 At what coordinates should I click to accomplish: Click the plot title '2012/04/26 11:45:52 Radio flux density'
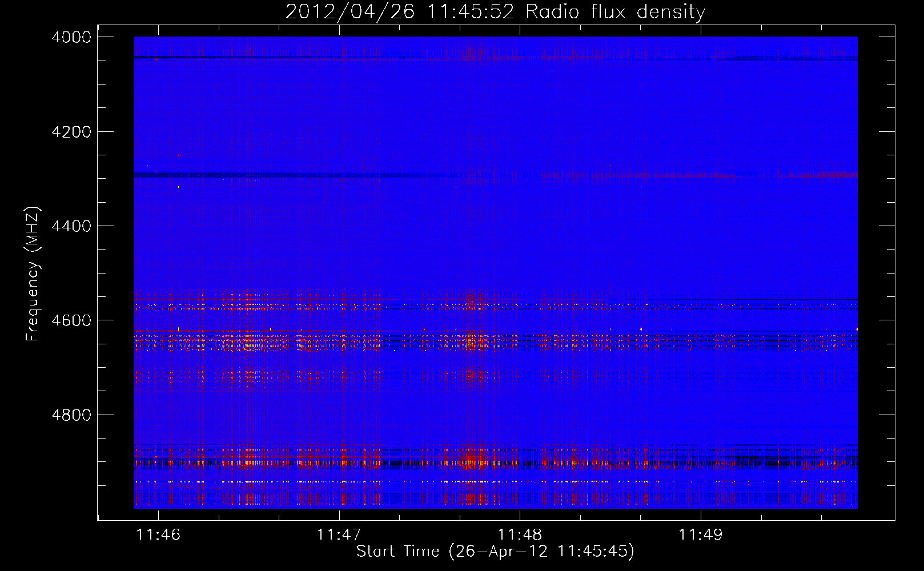click(x=495, y=11)
